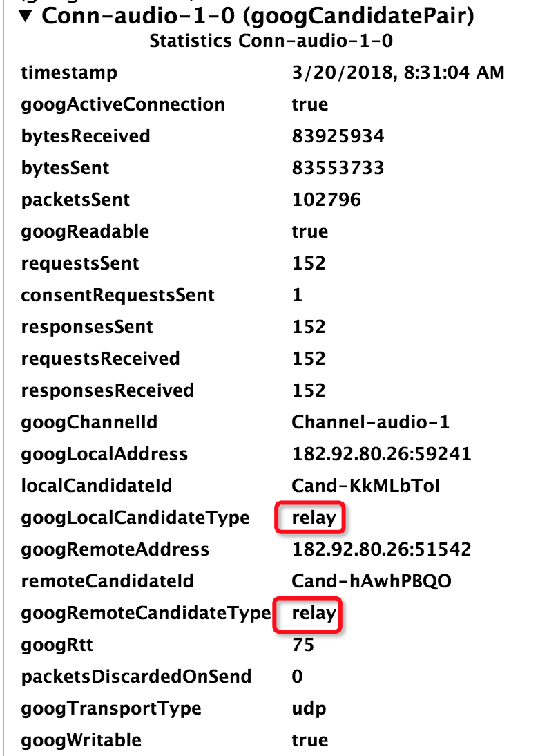Select the remoteCandidateId value Cand-hAwhPBQO
The image size is (558, 756).
(x=372, y=581)
